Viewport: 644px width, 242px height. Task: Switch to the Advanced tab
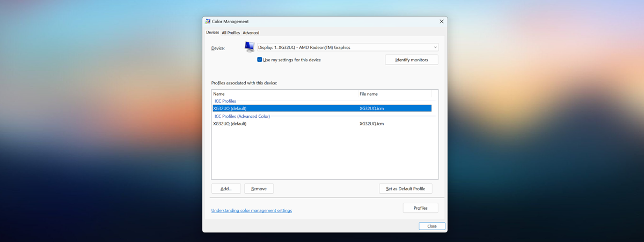coord(251,33)
